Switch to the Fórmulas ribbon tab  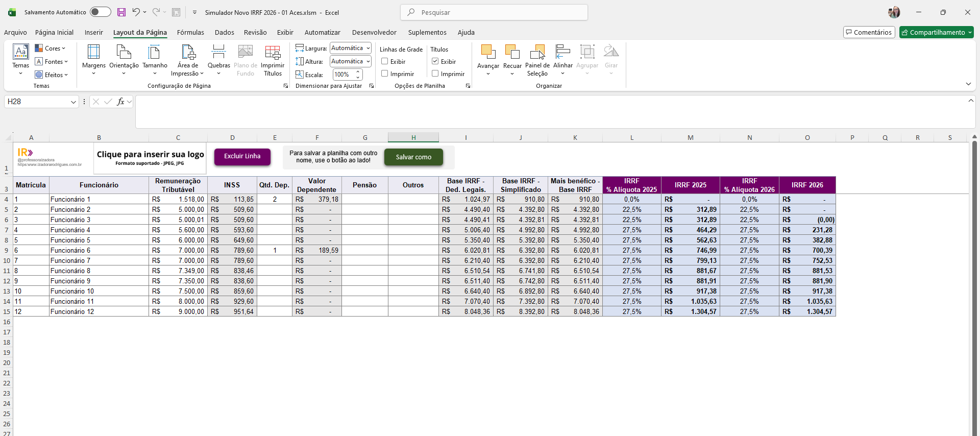[190, 32]
